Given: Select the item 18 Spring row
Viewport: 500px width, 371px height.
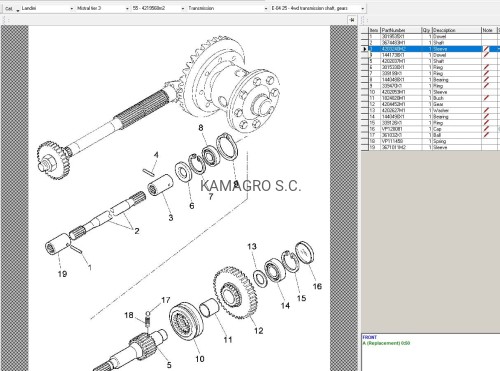Looking at the screenshot, I should click(x=433, y=141).
